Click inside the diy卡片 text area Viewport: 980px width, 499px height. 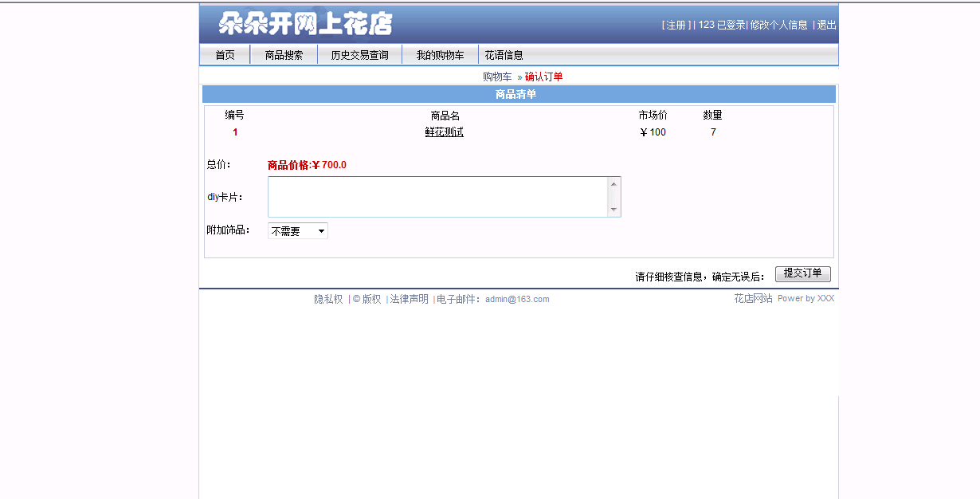pos(437,197)
